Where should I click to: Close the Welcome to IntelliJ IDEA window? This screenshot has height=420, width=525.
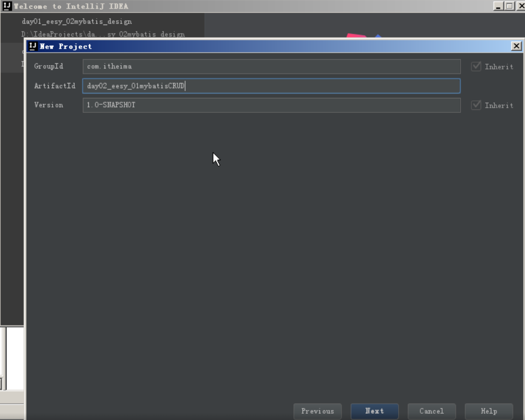point(521,6)
